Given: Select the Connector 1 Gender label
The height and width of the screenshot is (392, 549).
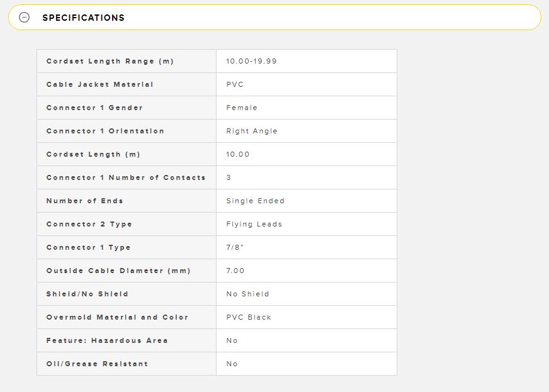Looking at the screenshot, I should (x=94, y=108).
